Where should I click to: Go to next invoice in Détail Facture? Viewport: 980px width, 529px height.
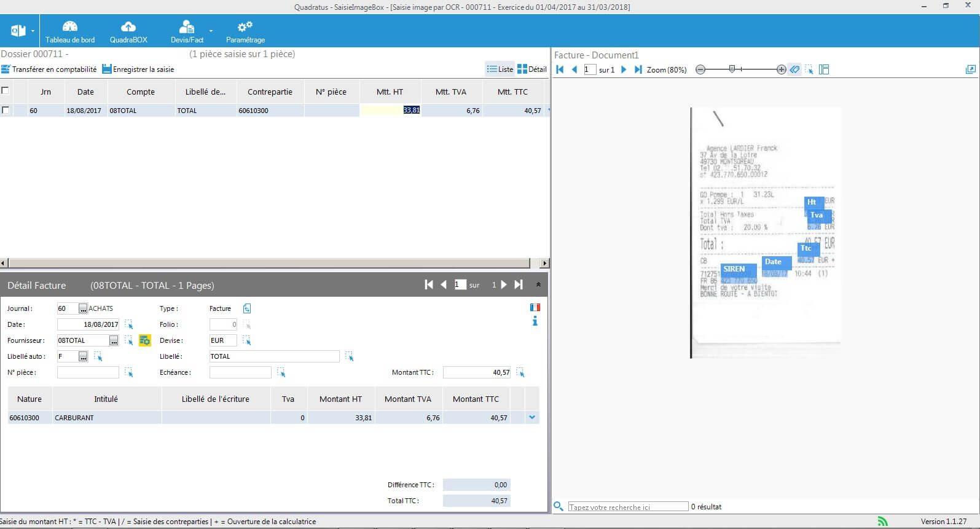tap(504, 284)
